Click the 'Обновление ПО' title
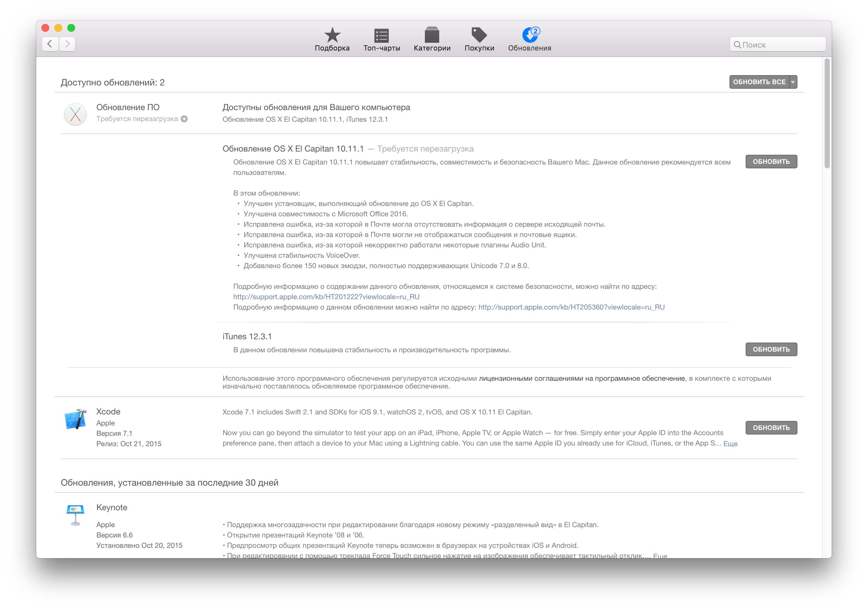 click(x=128, y=107)
